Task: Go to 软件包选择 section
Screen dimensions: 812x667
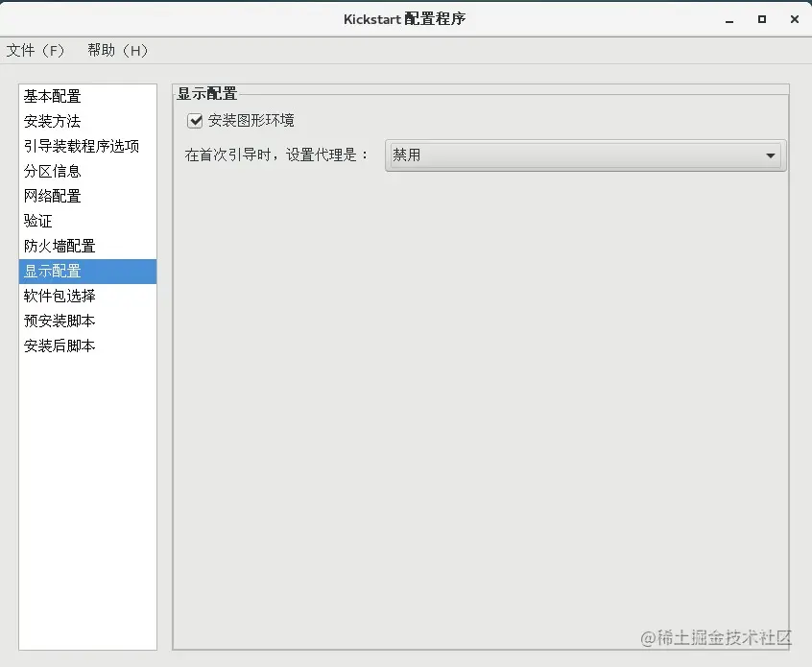Action: point(87,296)
